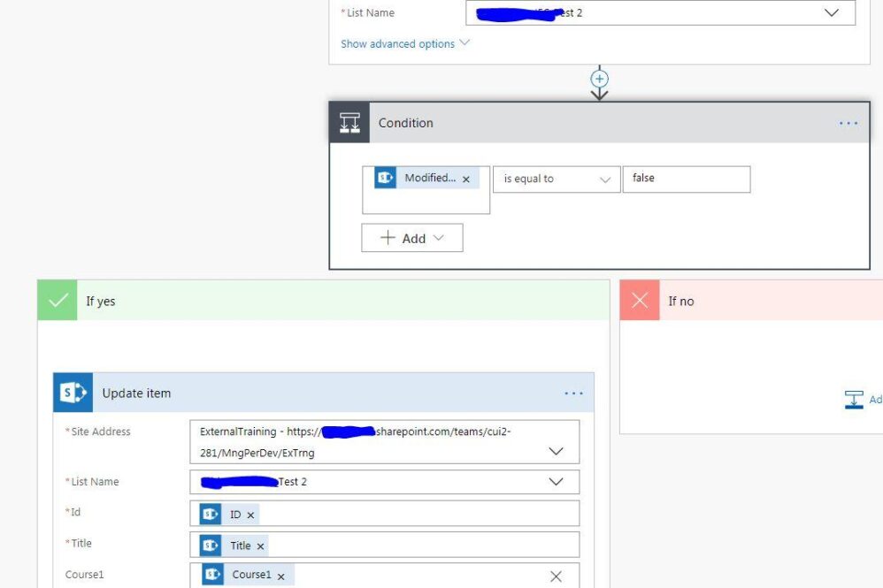883x588 pixels.
Task: Open the Condition ellipsis menu
Action: (x=848, y=123)
